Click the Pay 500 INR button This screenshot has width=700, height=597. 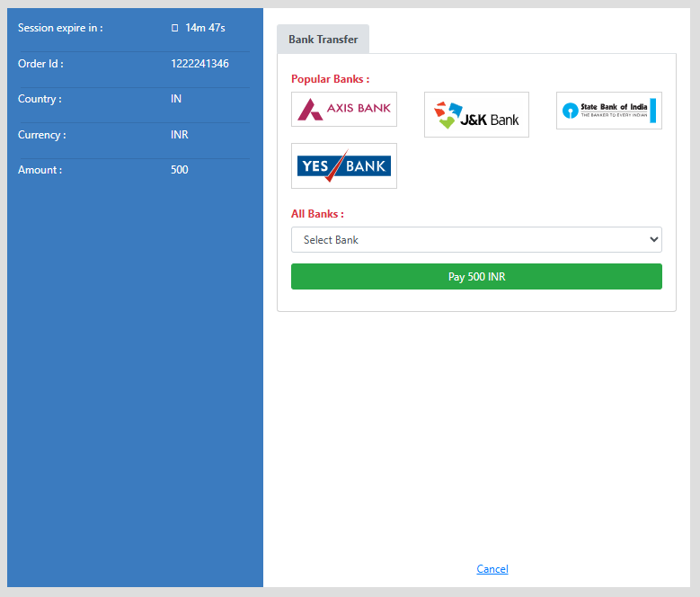pyautogui.click(x=476, y=276)
